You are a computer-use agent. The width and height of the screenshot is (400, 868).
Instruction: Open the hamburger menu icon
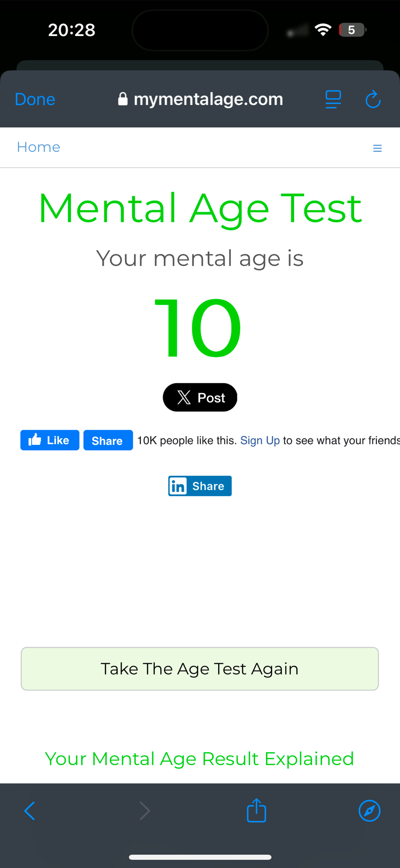tap(377, 148)
